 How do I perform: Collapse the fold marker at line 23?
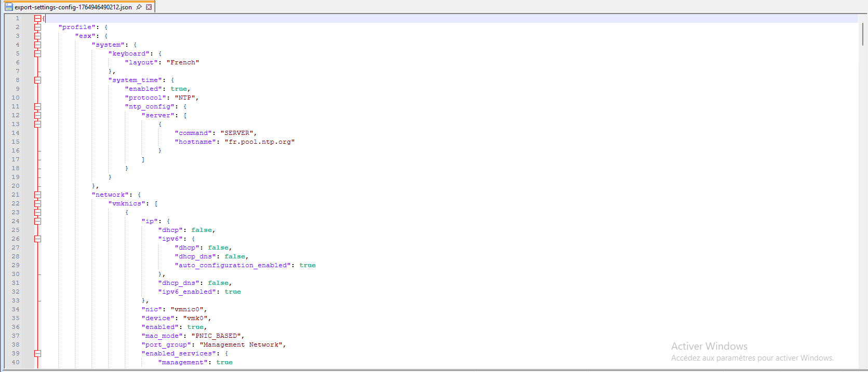[x=37, y=212]
